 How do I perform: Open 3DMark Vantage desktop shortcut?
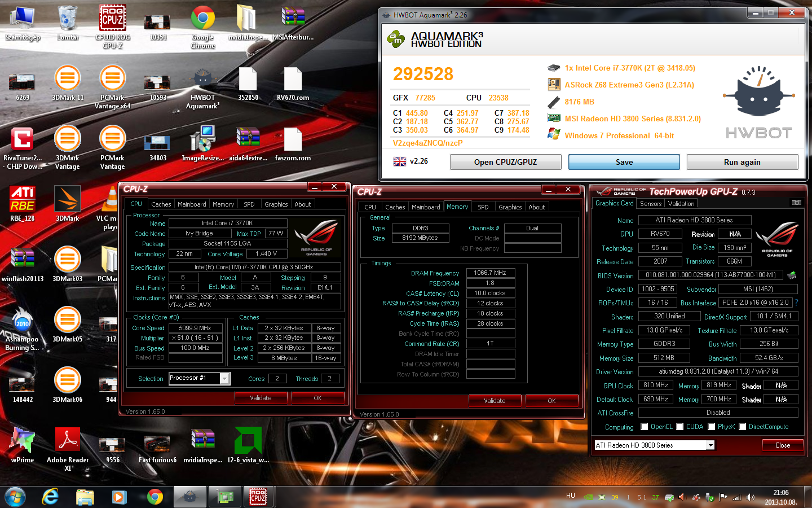[68, 147]
